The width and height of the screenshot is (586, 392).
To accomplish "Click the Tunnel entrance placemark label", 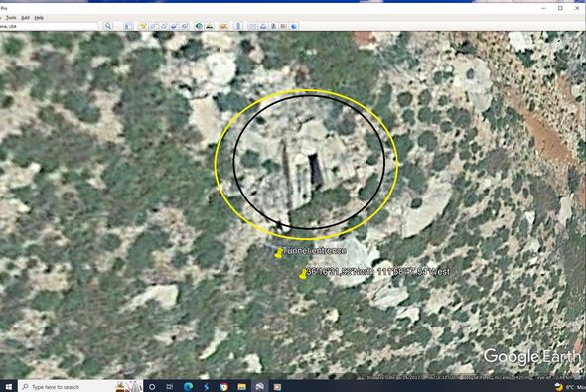I will point(314,251).
